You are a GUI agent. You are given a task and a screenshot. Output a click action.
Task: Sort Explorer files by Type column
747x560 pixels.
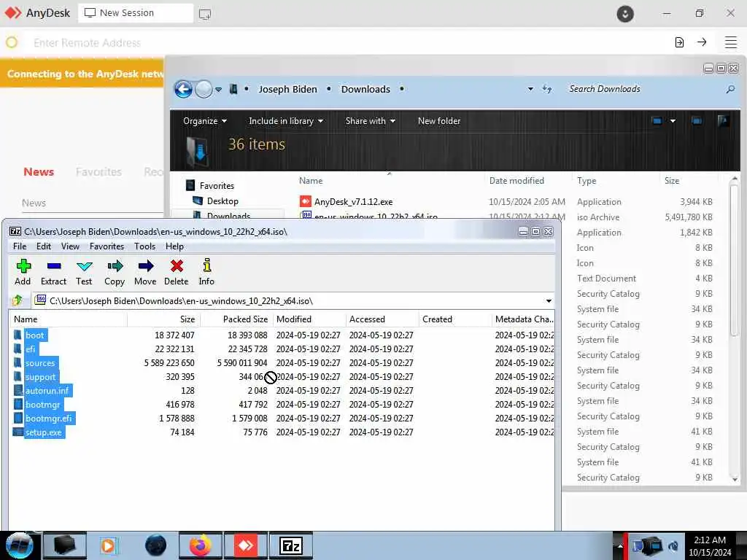587,181
